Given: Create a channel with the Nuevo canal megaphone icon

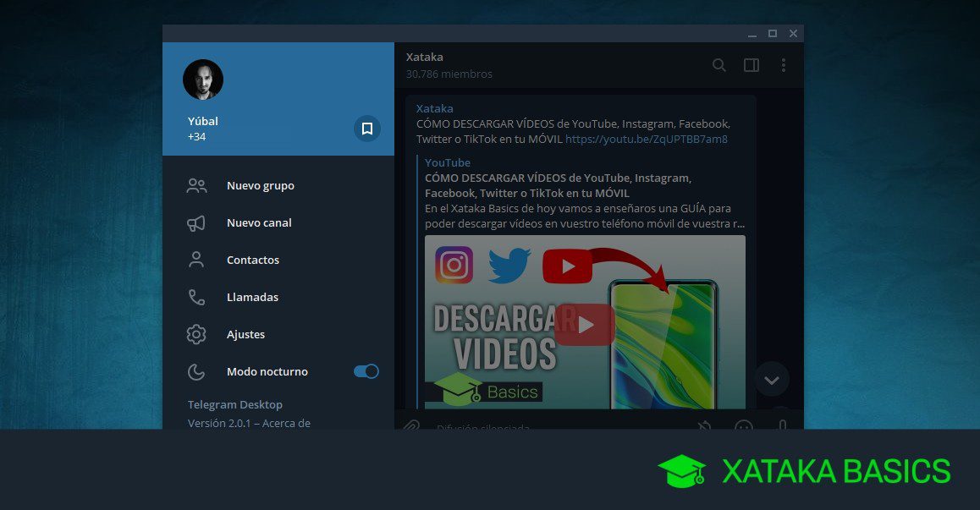Looking at the screenshot, I should pyautogui.click(x=196, y=222).
